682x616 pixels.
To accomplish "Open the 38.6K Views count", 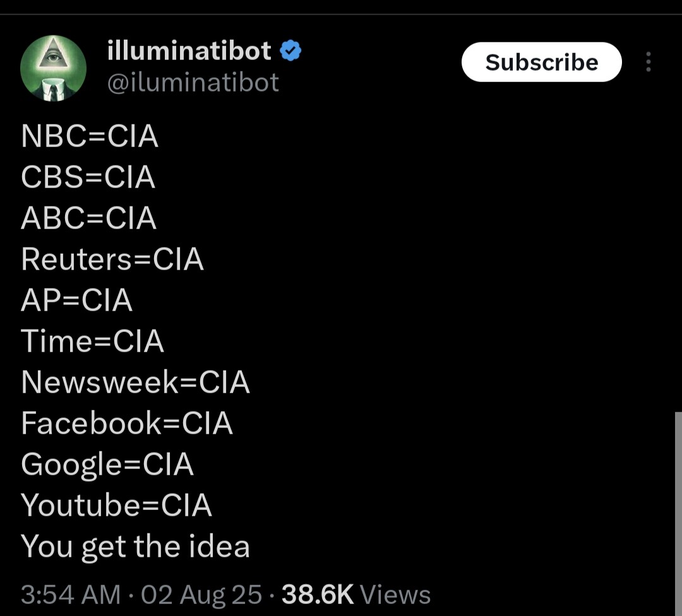I will pyautogui.click(x=356, y=595).
